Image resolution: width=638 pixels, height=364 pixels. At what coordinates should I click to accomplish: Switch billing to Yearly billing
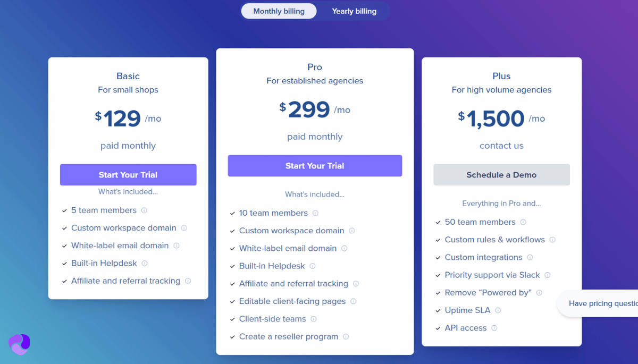point(354,11)
